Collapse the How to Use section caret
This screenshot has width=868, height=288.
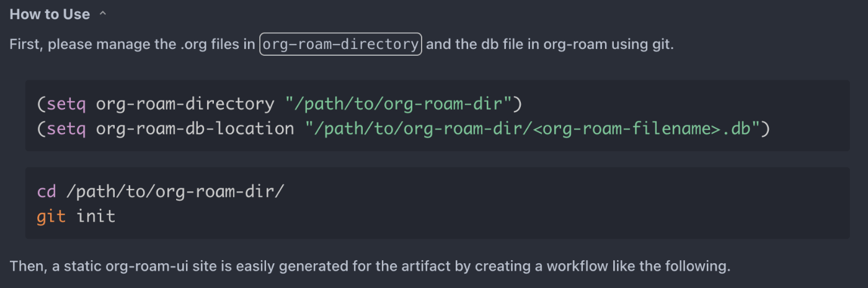tap(103, 14)
